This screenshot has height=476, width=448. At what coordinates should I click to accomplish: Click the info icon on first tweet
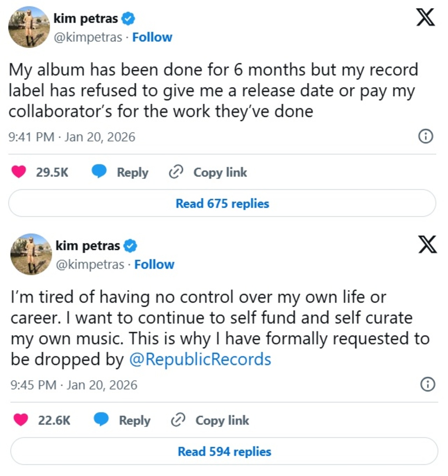[x=426, y=136]
